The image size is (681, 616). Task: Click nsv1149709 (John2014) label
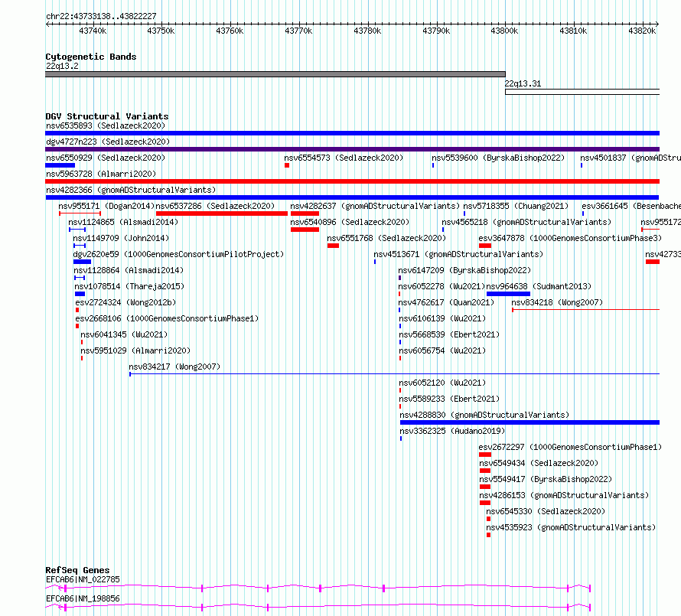click(121, 239)
